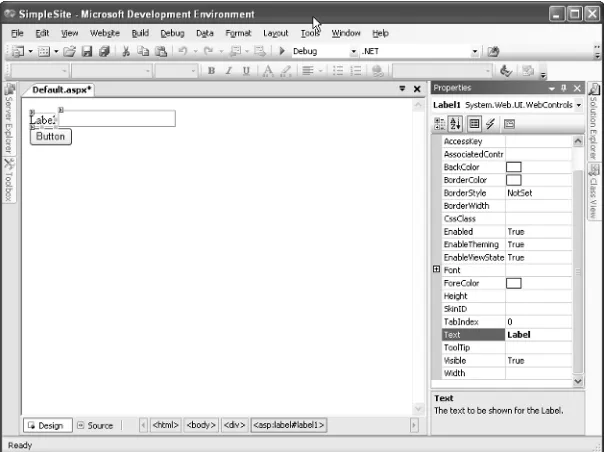
Task: Select the Label control on design surface
Action: click(x=43, y=120)
